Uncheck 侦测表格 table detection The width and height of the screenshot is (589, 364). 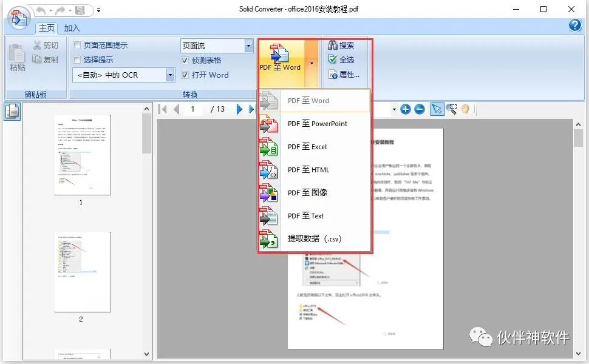click(185, 60)
